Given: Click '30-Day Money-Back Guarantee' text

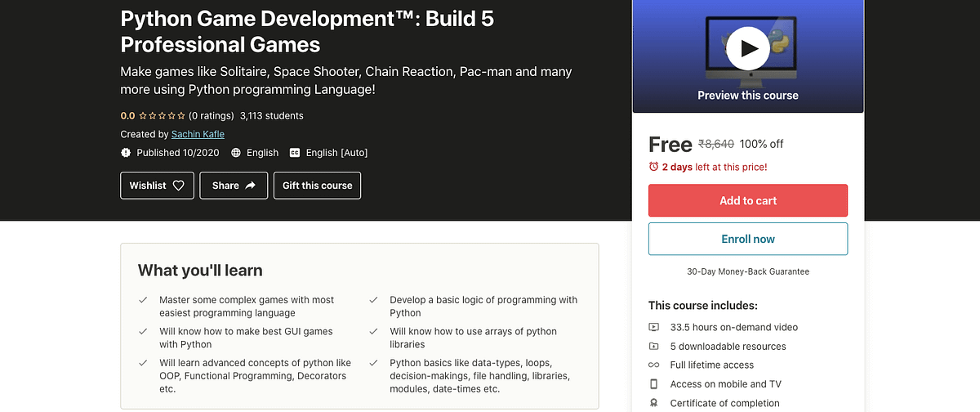Looking at the screenshot, I should click(x=748, y=271).
